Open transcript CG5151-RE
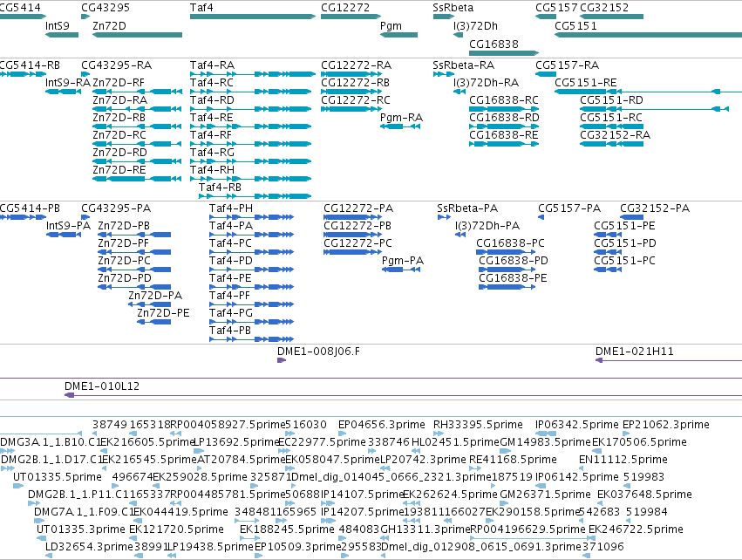The width and height of the screenshot is (742, 560). pos(648,92)
